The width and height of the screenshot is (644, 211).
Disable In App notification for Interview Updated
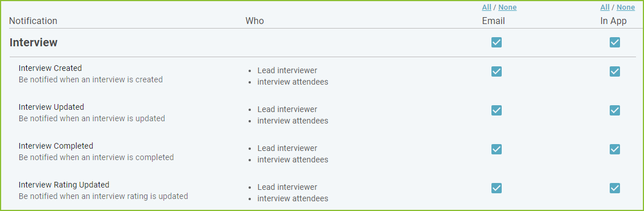pyautogui.click(x=614, y=110)
